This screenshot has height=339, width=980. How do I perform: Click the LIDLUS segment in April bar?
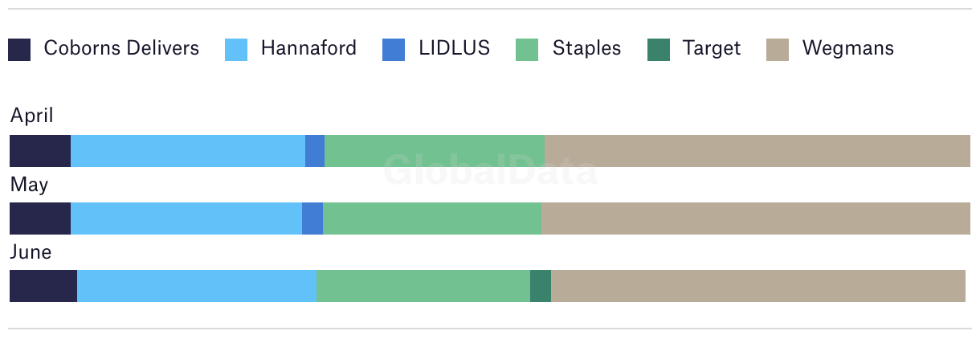coord(315,151)
